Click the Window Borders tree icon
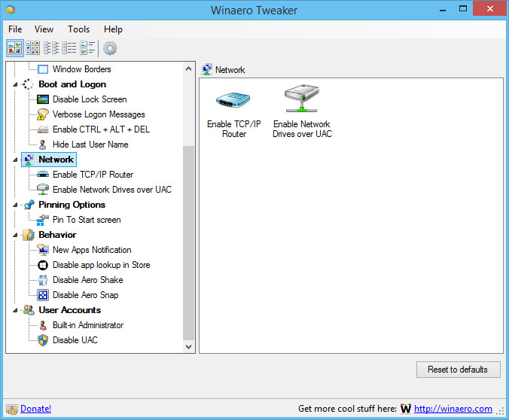Viewport: 509px width, 420px height. [x=43, y=69]
